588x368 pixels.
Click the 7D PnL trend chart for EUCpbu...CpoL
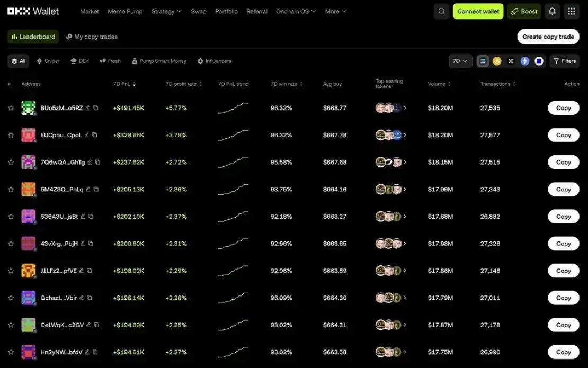tap(233, 135)
